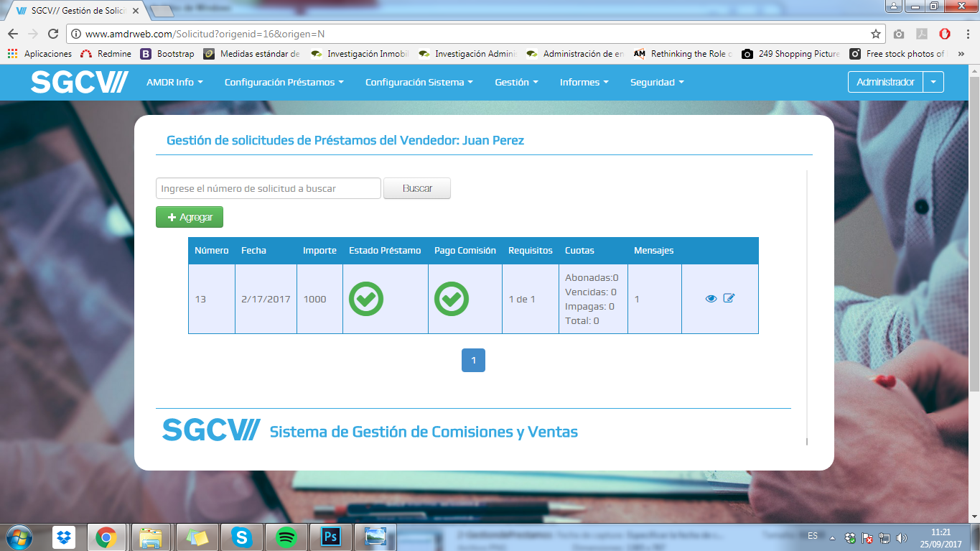Click the Pago Comisión green check icon
The height and width of the screenshot is (551, 980).
tap(452, 299)
